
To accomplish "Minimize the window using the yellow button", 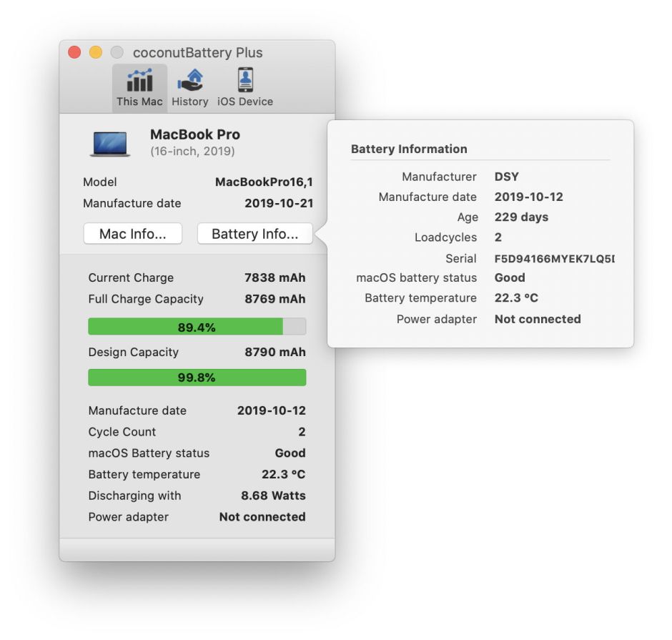I will (x=96, y=53).
